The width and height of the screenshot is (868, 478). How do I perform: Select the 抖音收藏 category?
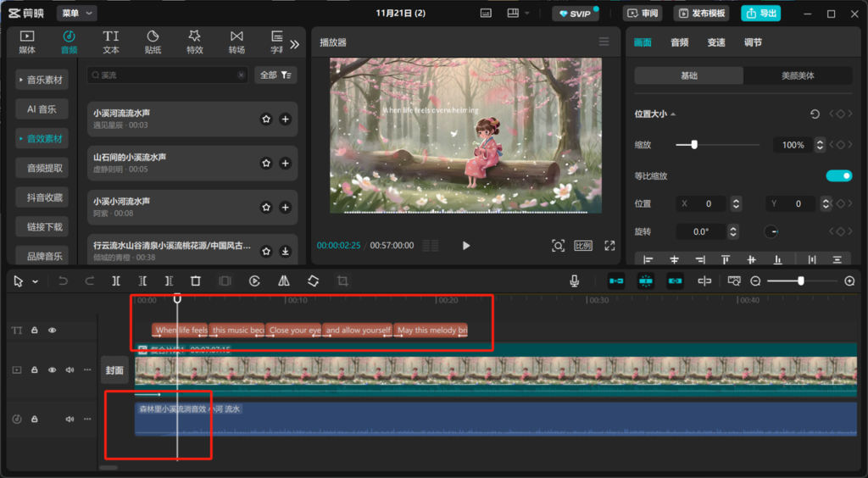[42, 197]
